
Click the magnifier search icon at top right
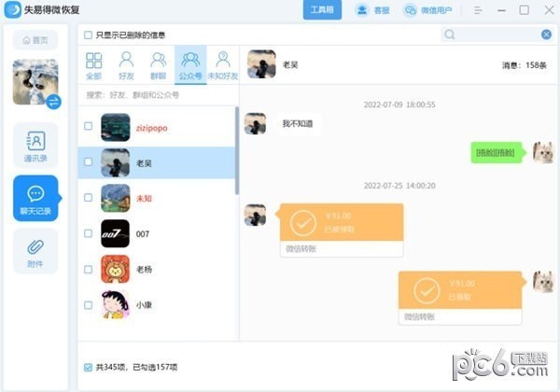coord(450,35)
